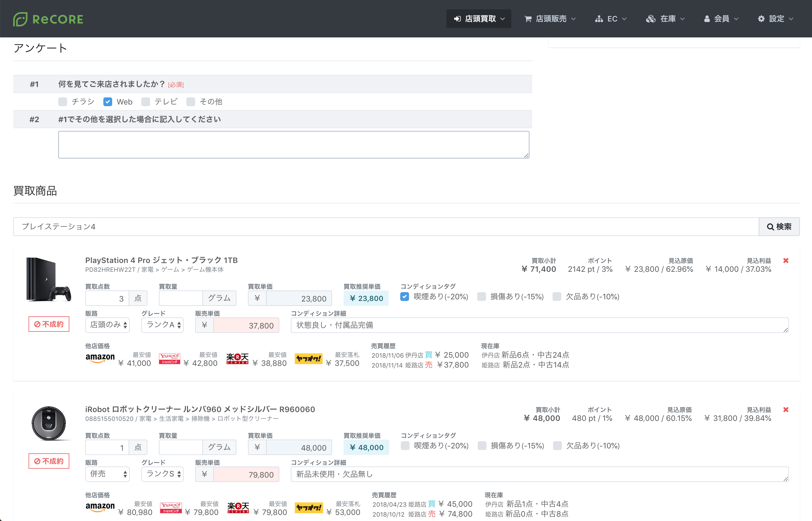Open the 会員 menu
The image size is (812, 521).
click(x=721, y=19)
